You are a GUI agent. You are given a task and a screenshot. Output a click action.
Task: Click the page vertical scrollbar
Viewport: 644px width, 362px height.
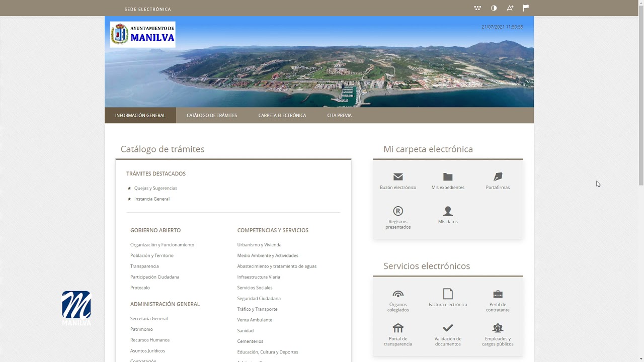(640, 181)
